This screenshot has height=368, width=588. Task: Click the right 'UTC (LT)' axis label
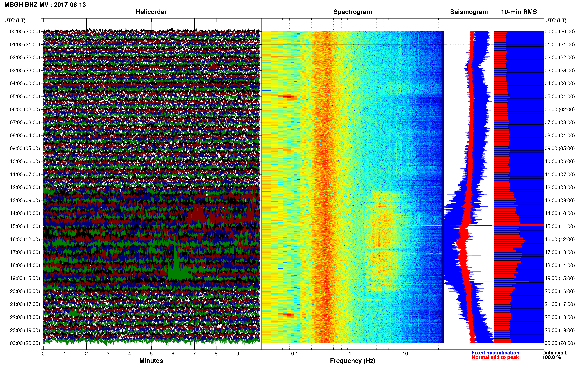[556, 20]
